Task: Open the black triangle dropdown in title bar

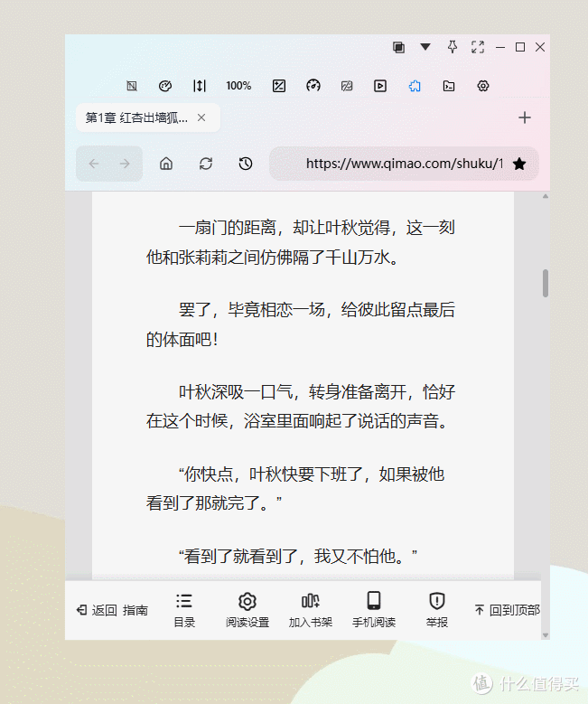Action: 425,47
